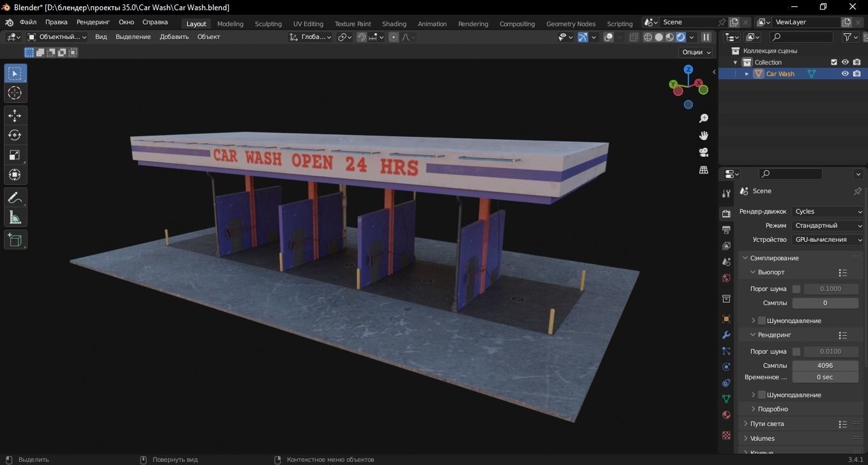Pick the Add Cube tool
The image size is (868, 465).
15,240
